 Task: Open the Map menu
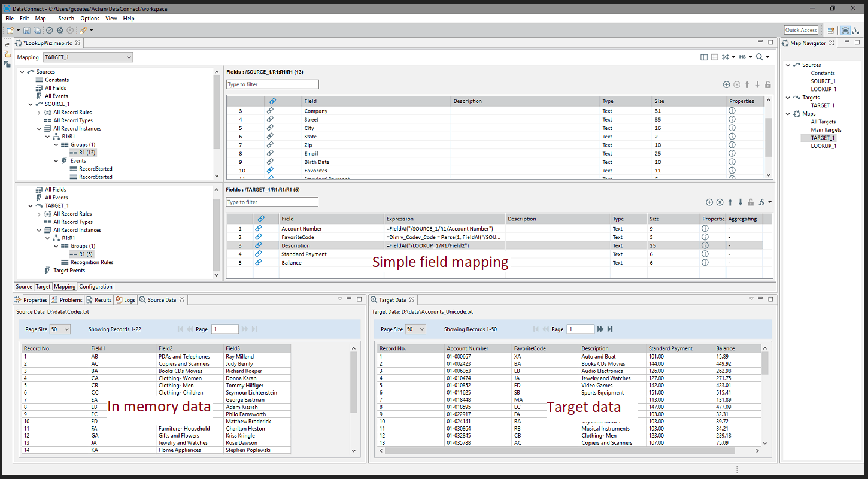[x=40, y=18]
